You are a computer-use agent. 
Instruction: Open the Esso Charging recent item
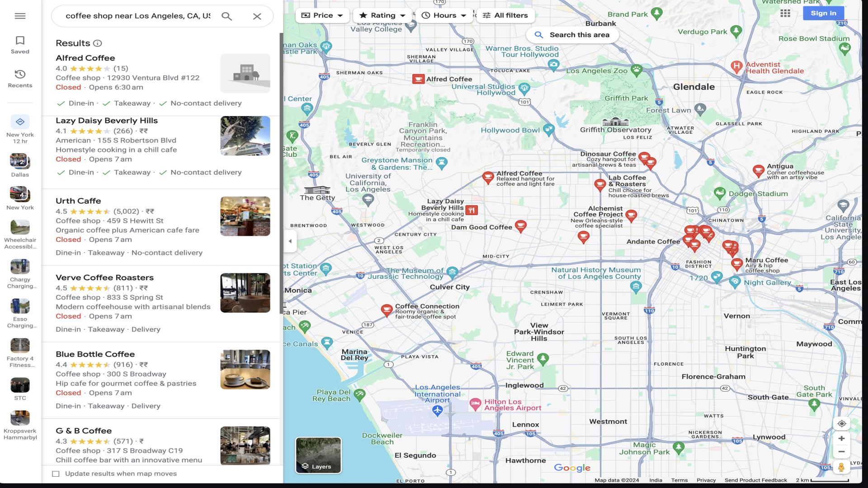(20, 314)
